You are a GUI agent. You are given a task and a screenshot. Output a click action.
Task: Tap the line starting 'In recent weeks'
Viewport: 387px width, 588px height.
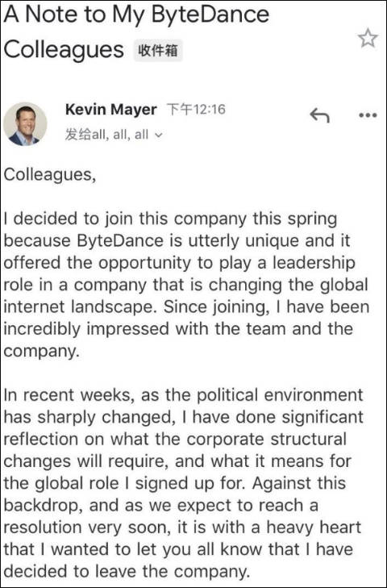click(183, 395)
